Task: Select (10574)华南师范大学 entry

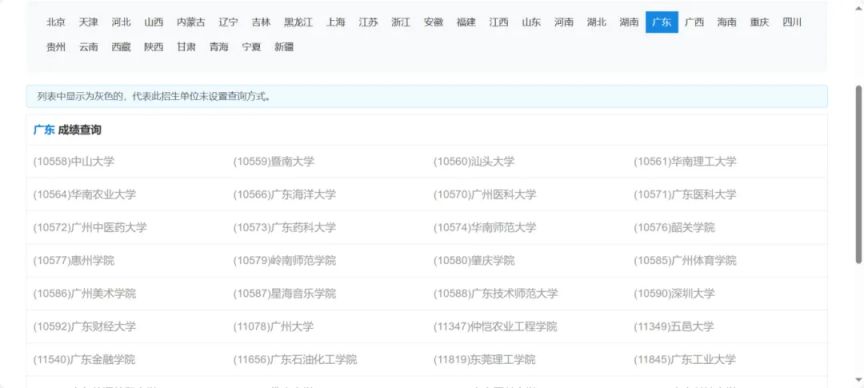Action: [x=484, y=227]
